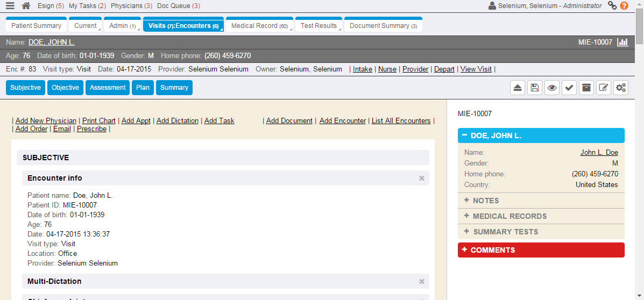The image size is (644, 300).
Task: Toggle the eye preview icon
Action: click(x=551, y=88)
